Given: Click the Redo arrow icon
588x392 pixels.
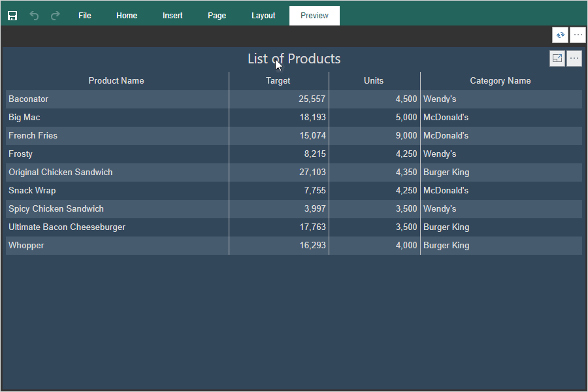Looking at the screenshot, I should coord(55,16).
